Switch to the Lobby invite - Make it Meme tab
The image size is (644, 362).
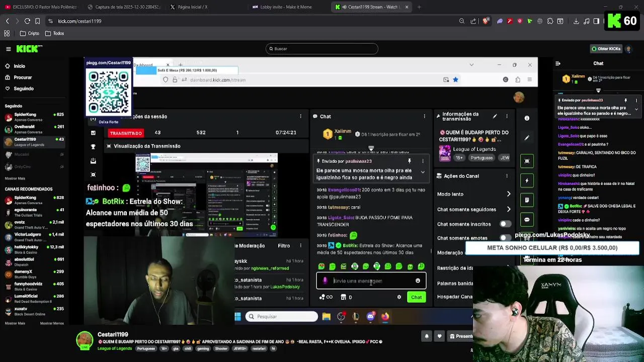[286, 7]
